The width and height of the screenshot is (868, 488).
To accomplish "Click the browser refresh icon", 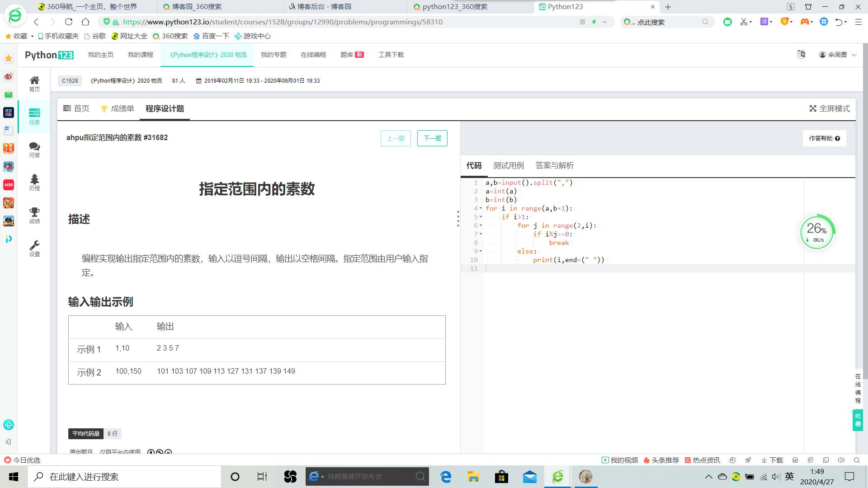I will [69, 22].
